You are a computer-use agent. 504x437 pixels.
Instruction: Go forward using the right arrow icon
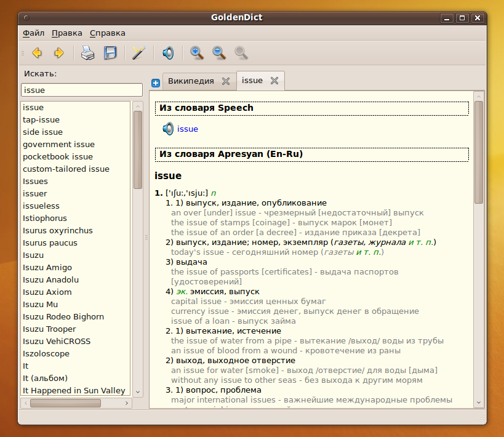(59, 53)
